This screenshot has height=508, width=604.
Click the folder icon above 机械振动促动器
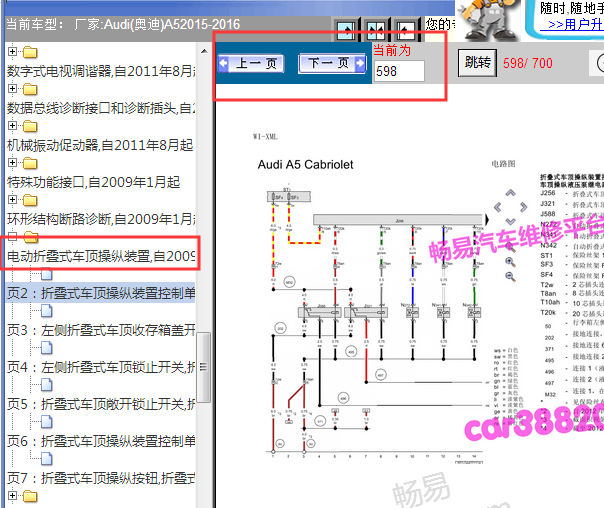click(x=30, y=126)
